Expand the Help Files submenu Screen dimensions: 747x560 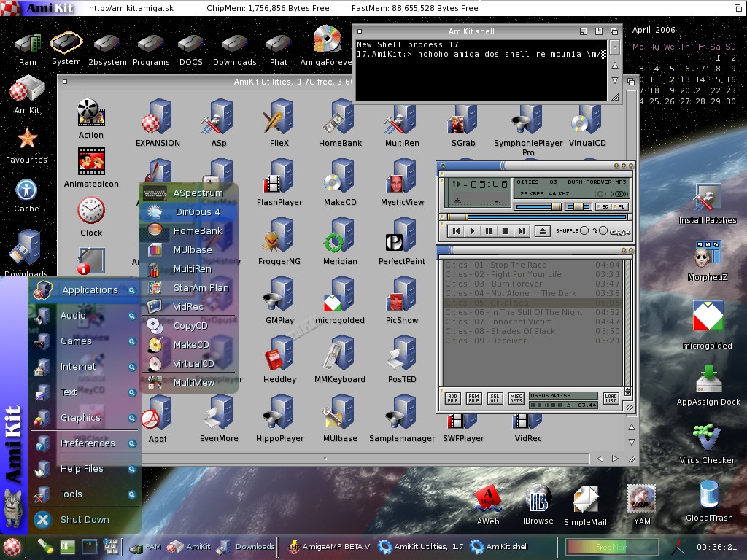pyautogui.click(x=131, y=469)
